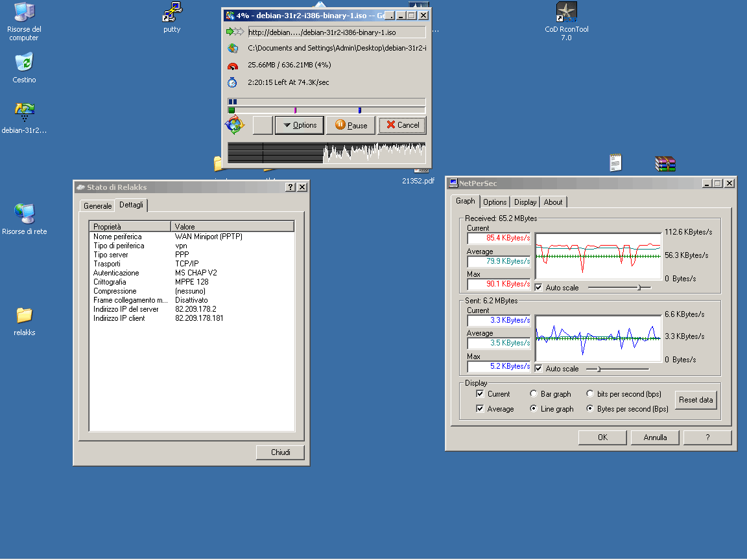Open the Cestino recycle bin
The height and width of the screenshot is (560, 747).
click(x=24, y=63)
